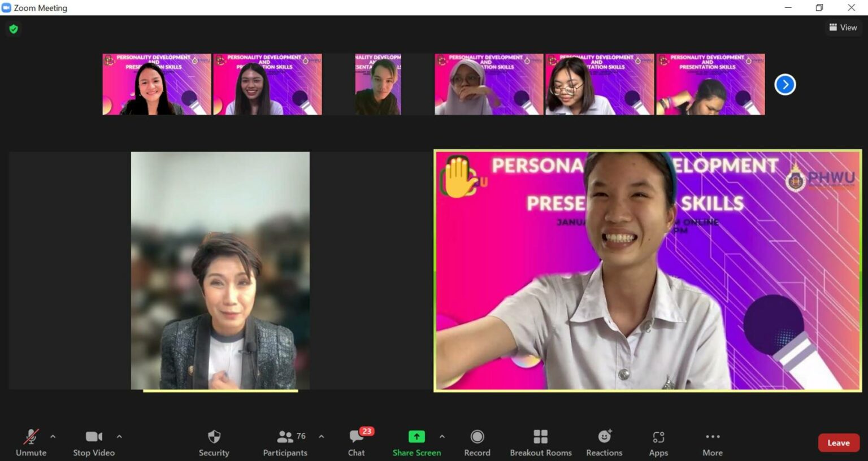The height and width of the screenshot is (461, 868).
Task: Open the Participants panel
Action: 285,442
